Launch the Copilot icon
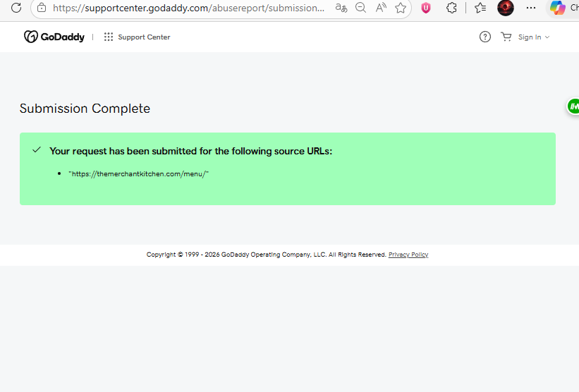 pyautogui.click(x=557, y=8)
